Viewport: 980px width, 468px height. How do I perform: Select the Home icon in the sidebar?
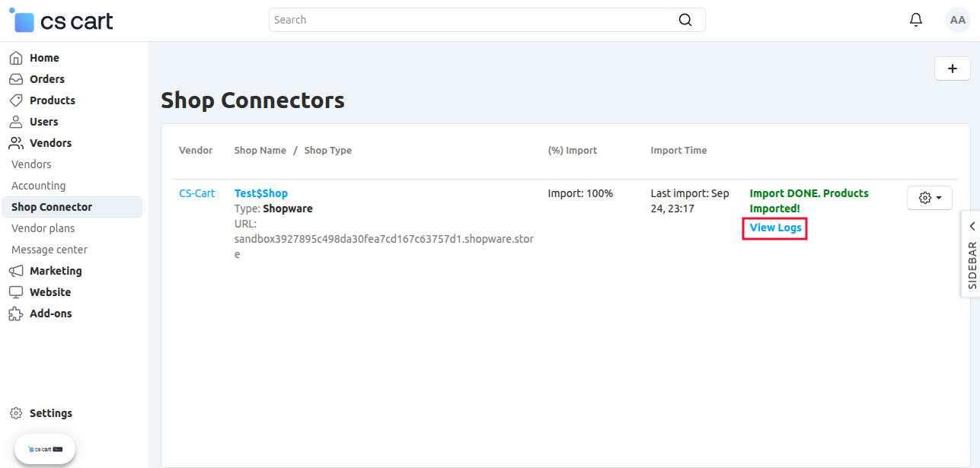coord(17,57)
